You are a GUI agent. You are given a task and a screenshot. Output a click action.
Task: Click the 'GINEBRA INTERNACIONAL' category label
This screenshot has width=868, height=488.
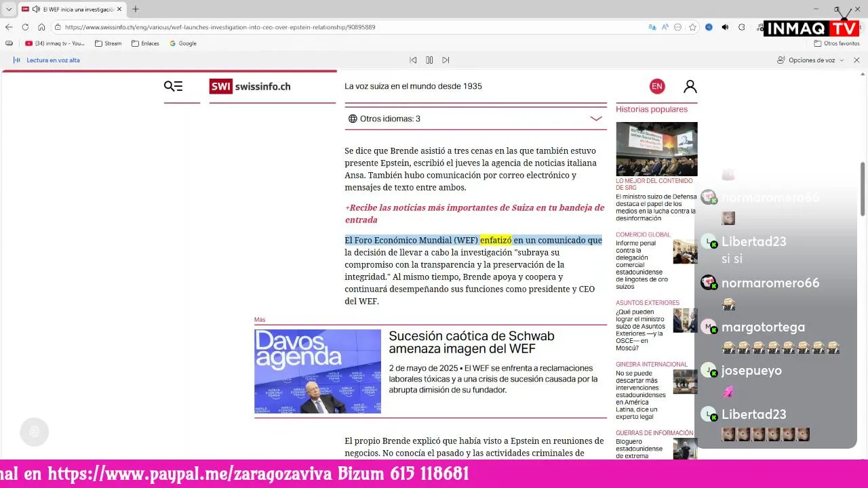651,364
